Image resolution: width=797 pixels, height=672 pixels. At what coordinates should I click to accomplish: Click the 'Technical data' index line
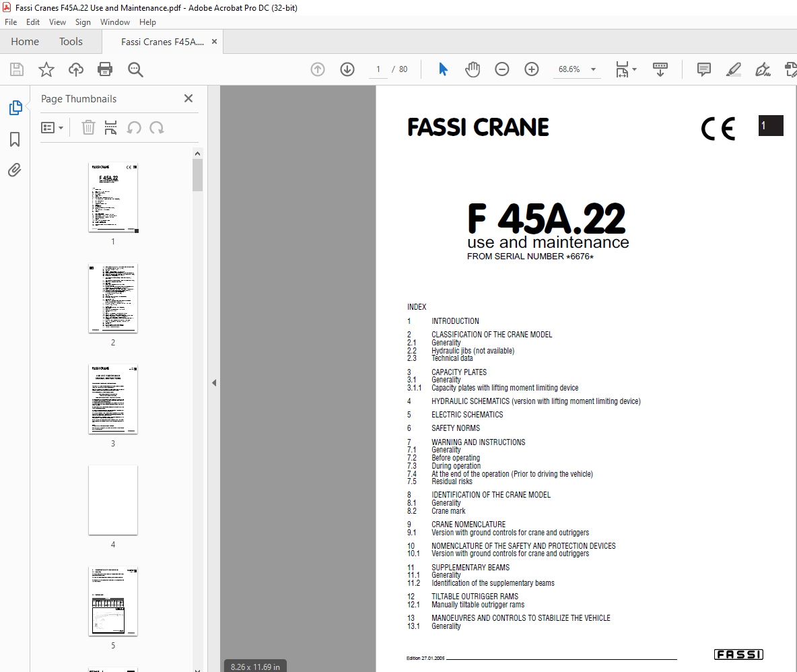tap(452, 358)
